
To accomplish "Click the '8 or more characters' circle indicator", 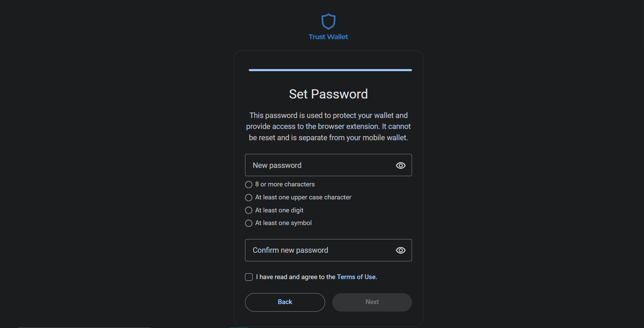I will click(249, 185).
